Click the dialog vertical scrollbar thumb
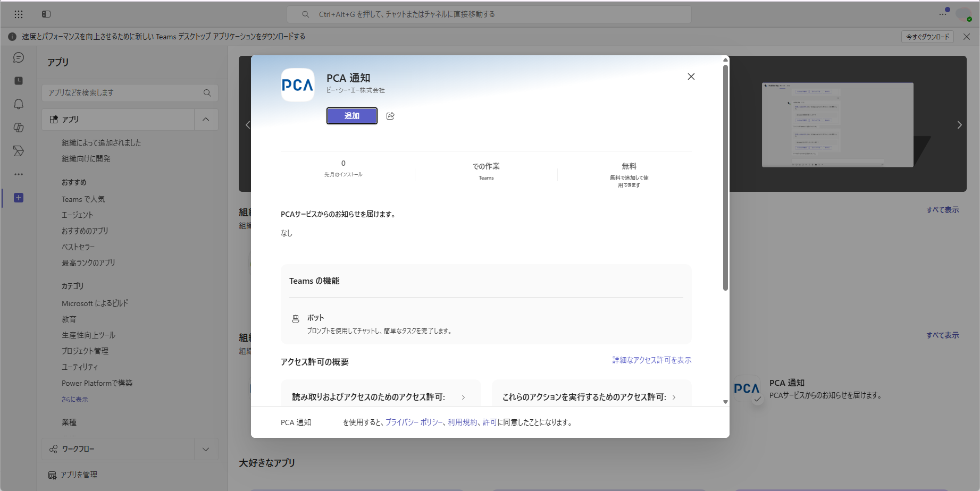980x491 pixels. (x=725, y=177)
